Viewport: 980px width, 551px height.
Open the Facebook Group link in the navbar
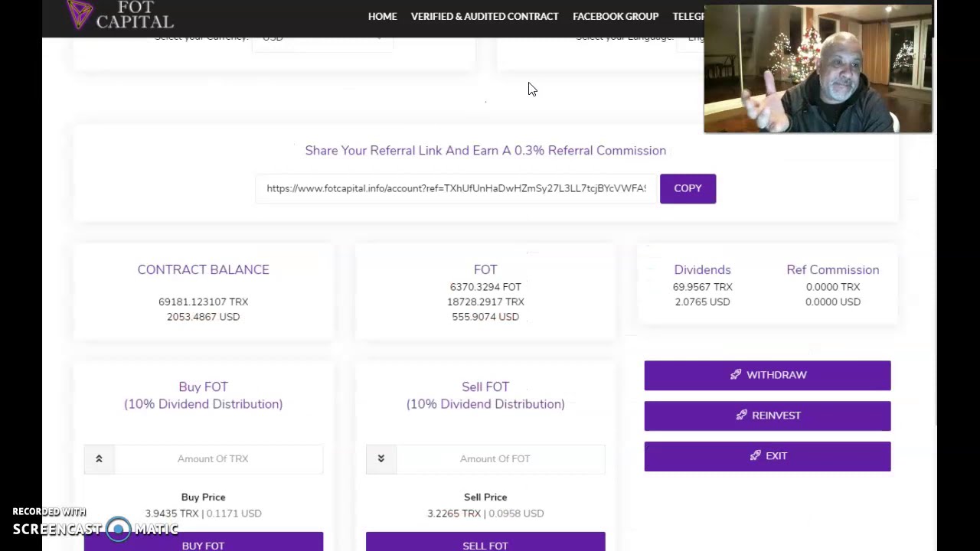616,16
